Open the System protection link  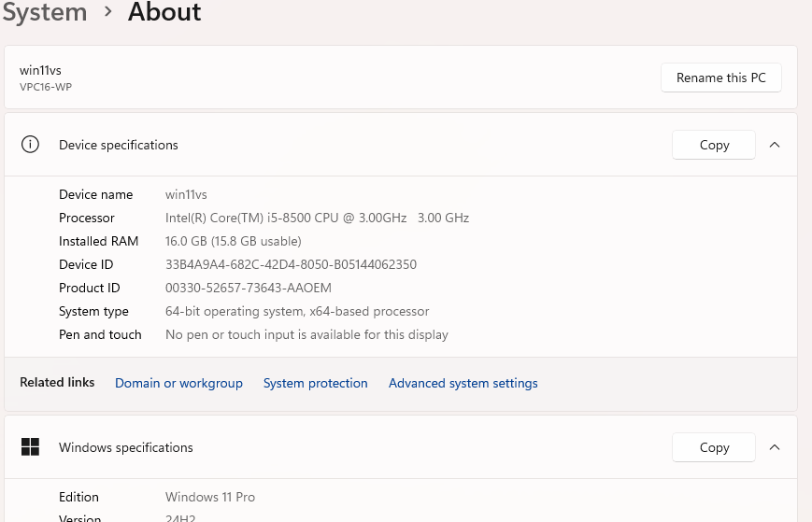[x=316, y=383]
